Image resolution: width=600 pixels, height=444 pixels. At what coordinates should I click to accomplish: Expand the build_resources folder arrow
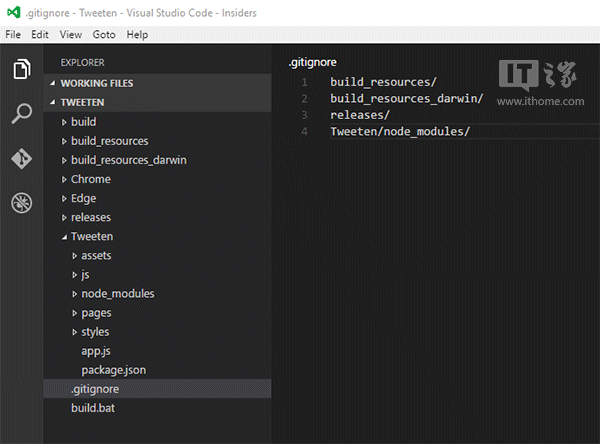click(x=64, y=141)
